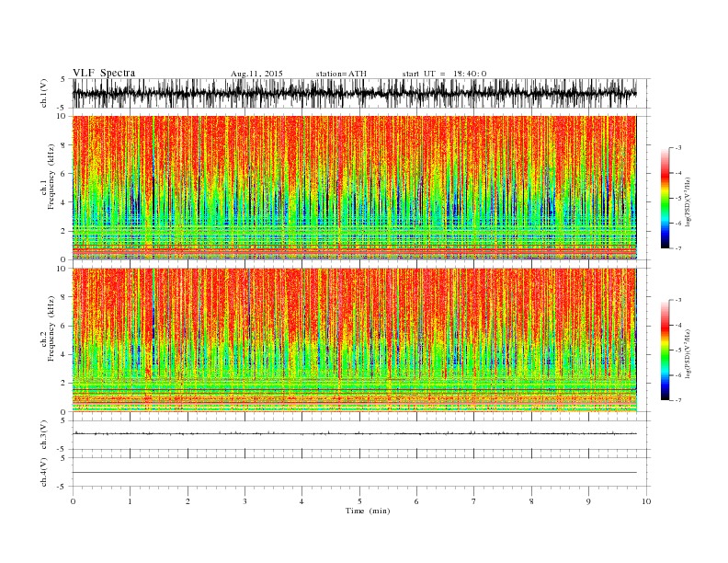Click the ch.1 PSD color scale bar
Viewport: 728px width, 563px height.
[665, 198]
